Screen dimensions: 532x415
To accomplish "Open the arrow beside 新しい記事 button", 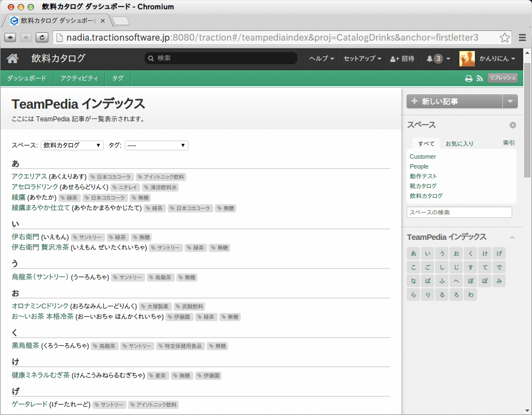I will click(x=510, y=102).
